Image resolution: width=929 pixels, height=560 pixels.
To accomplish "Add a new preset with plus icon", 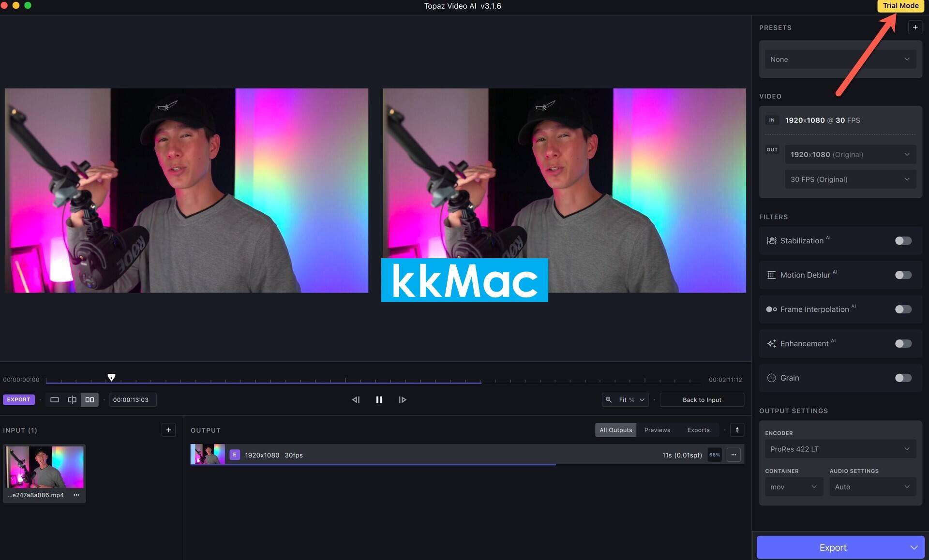I will coord(915,28).
